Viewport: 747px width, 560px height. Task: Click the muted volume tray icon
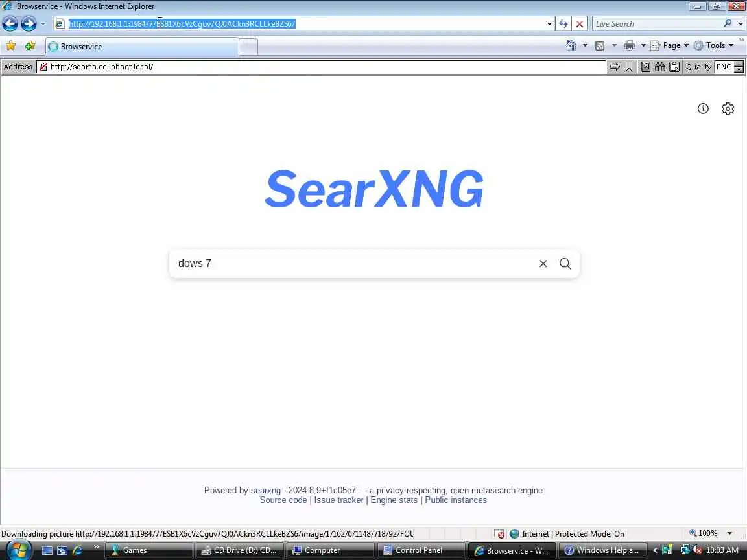(x=697, y=550)
